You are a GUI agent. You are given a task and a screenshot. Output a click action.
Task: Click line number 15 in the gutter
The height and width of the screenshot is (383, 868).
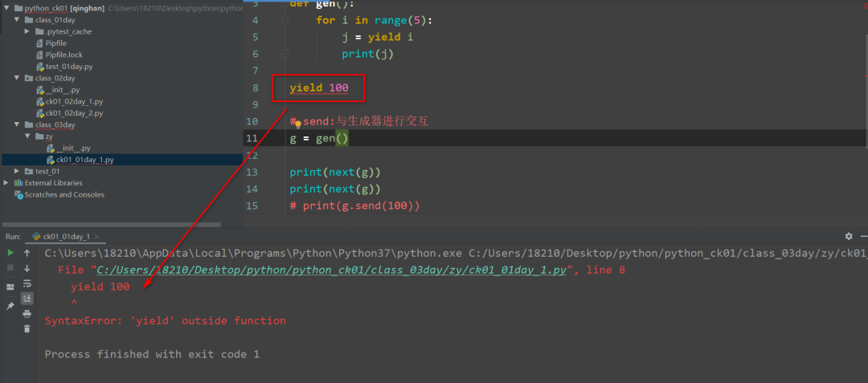coord(252,206)
